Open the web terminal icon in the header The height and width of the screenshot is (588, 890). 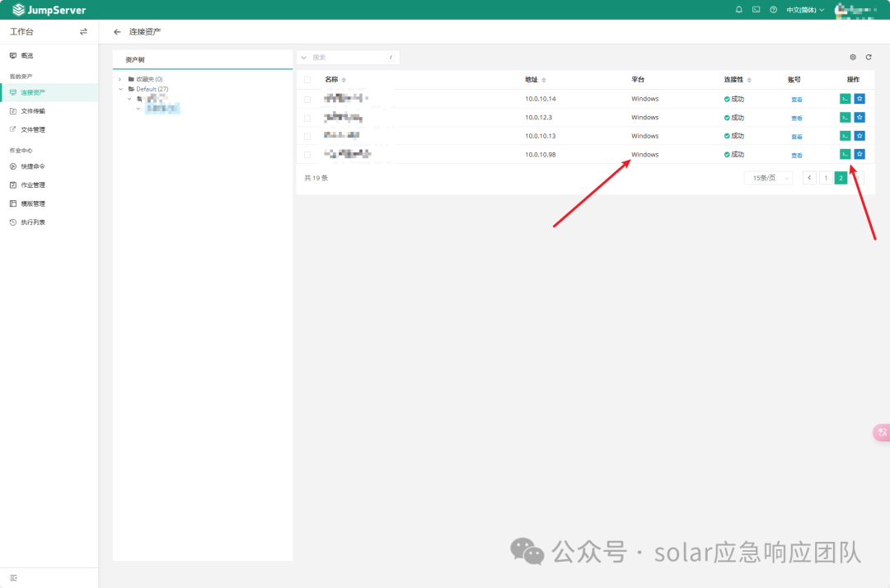[756, 10]
